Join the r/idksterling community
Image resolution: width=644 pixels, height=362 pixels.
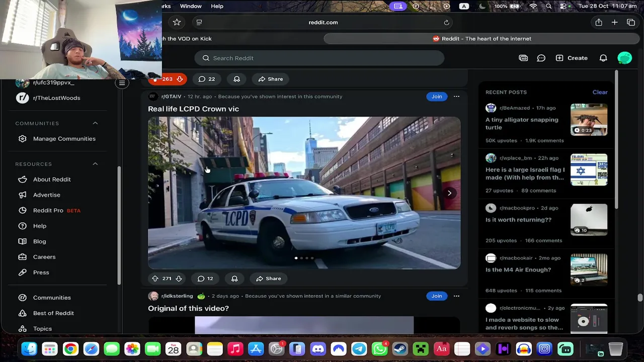[x=437, y=296]
